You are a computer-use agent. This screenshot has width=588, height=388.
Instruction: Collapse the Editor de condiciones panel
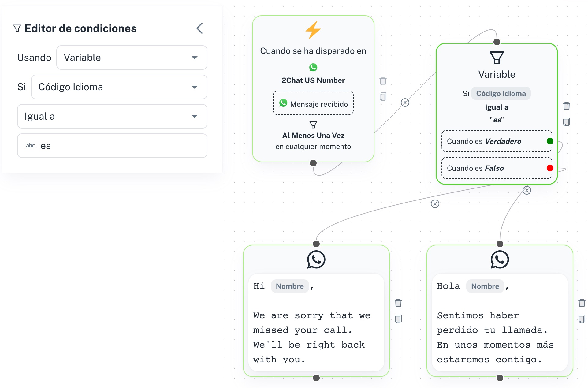(x=199, y=28)
